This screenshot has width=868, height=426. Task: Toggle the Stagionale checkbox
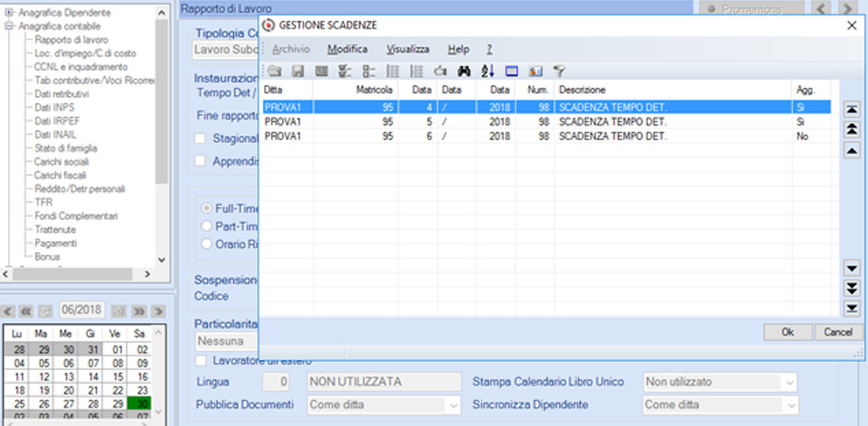200,139
